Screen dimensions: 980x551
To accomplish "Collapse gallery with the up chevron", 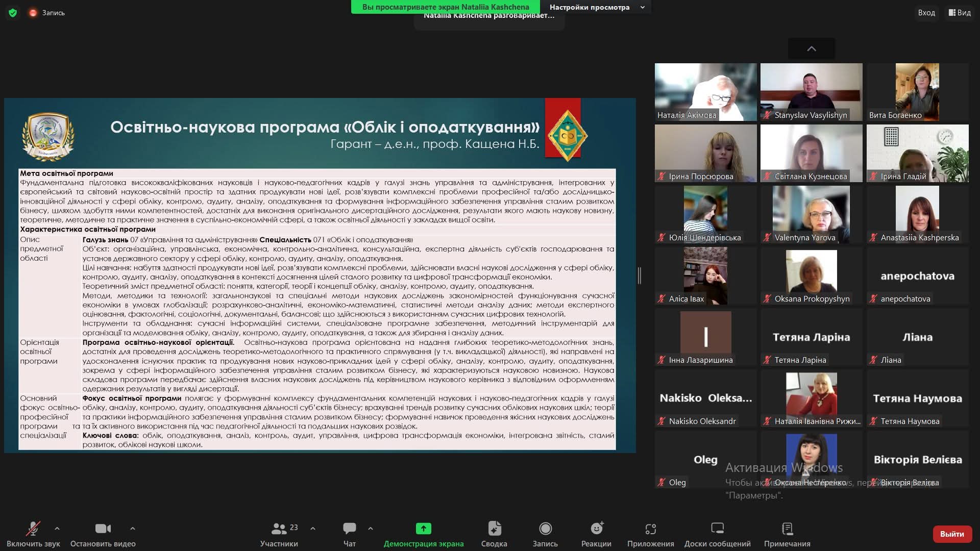I will click(811, 49).
